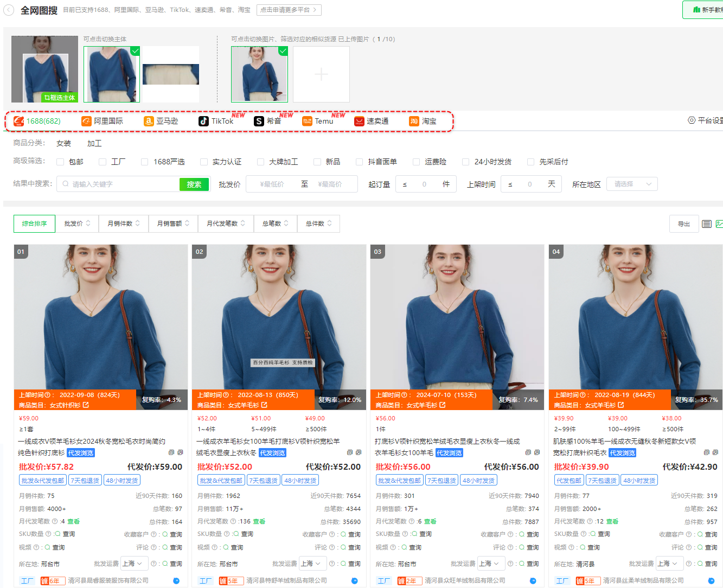Enable the 24小时发货 checkbox
723x588 pixels.
[x=465, y=161]
